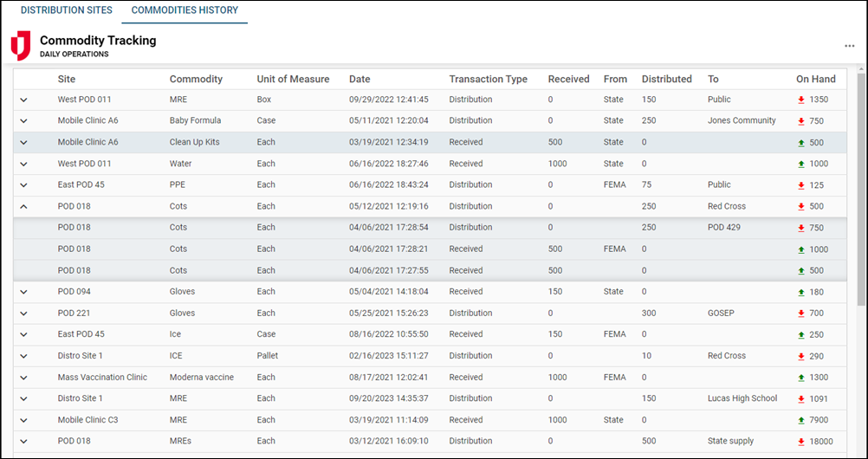Viewport: 868px width, 459px height.
Task: Sort by the On Hand column header
Action: coord(814,79)
